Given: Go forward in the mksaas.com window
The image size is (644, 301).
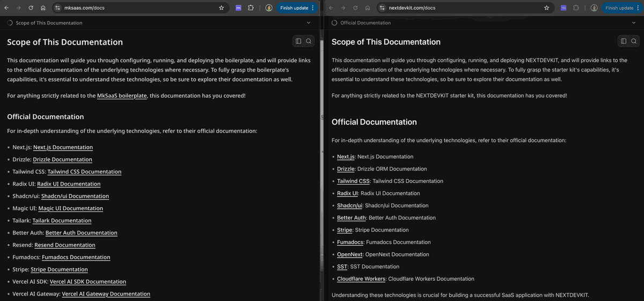Looking at the screenshot, I should coord(19,8).
